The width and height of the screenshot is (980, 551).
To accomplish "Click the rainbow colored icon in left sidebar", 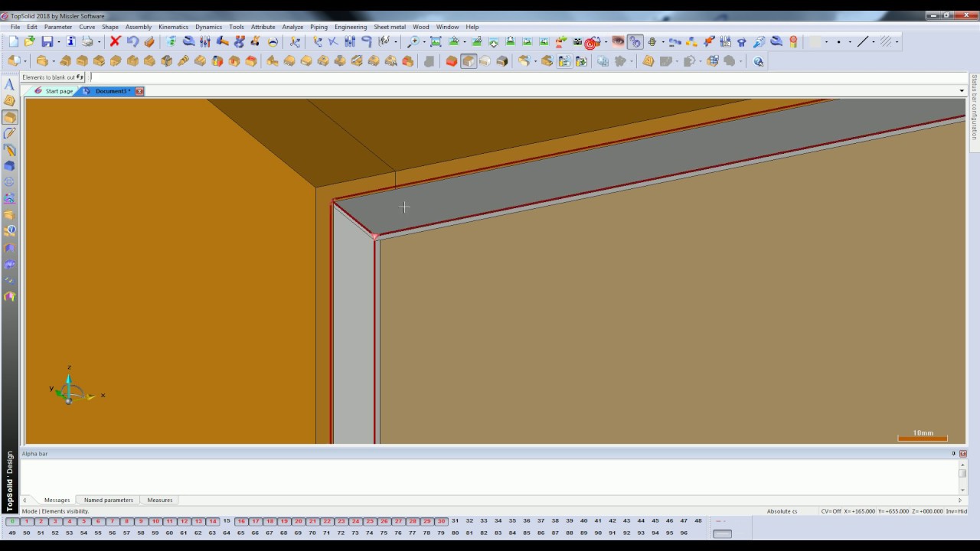I will pos(10,296).
